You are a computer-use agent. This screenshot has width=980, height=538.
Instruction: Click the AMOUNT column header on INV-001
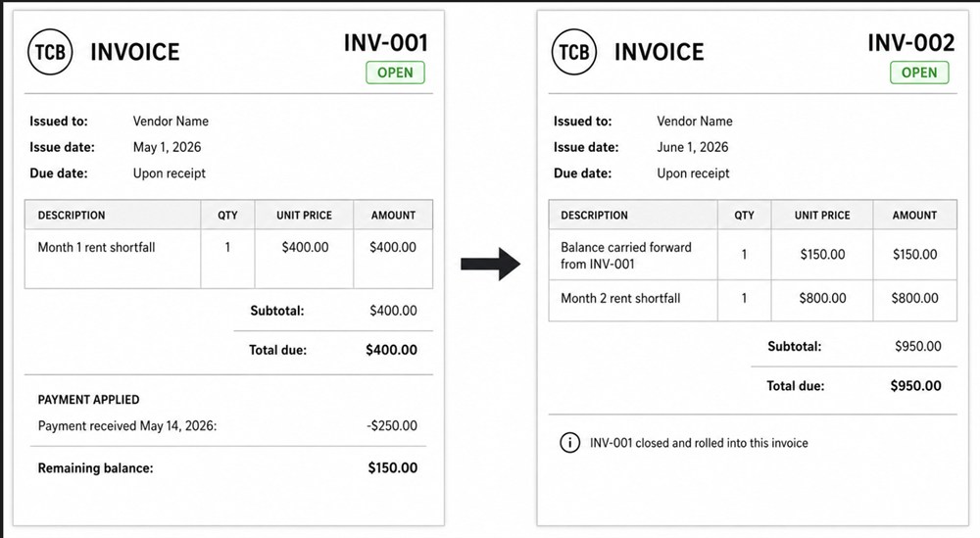tap(393, 215)
